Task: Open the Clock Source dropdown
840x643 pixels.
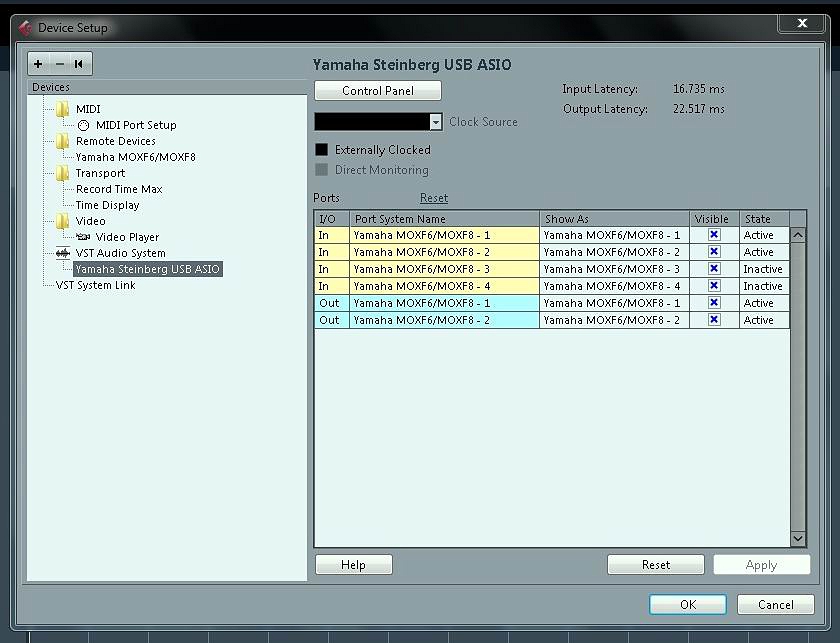Action: [x=436, y=122]
